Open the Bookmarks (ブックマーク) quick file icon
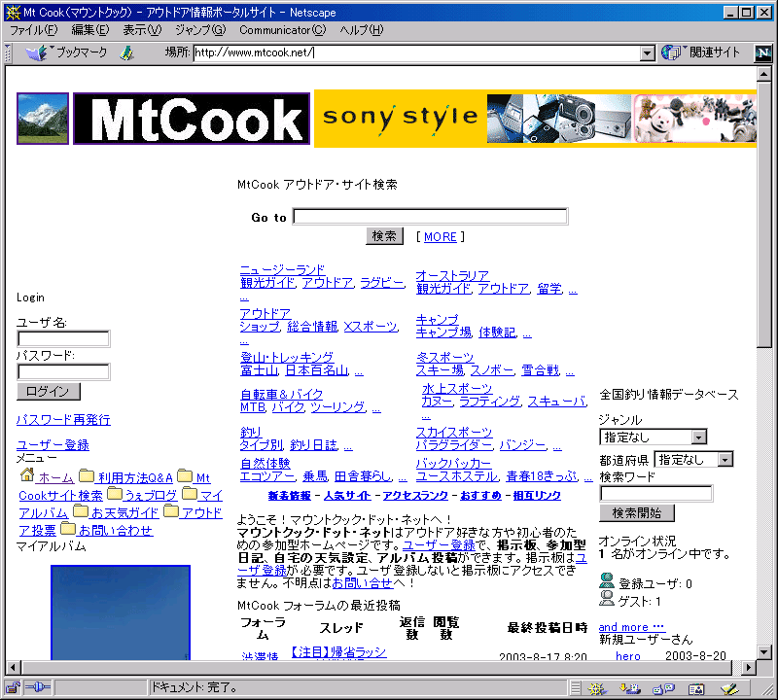 pyautogui.click(x=36, y=52)
